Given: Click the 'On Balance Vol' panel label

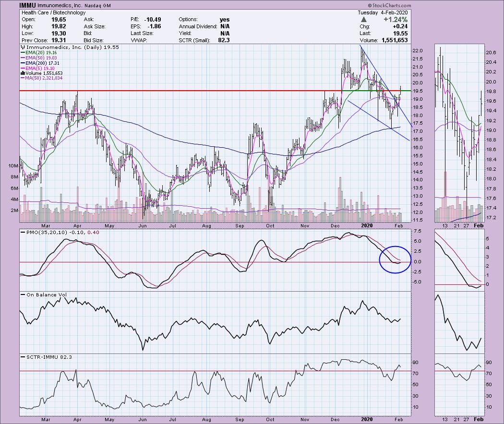Looking at the screenshot, I should tap(46, 294).
